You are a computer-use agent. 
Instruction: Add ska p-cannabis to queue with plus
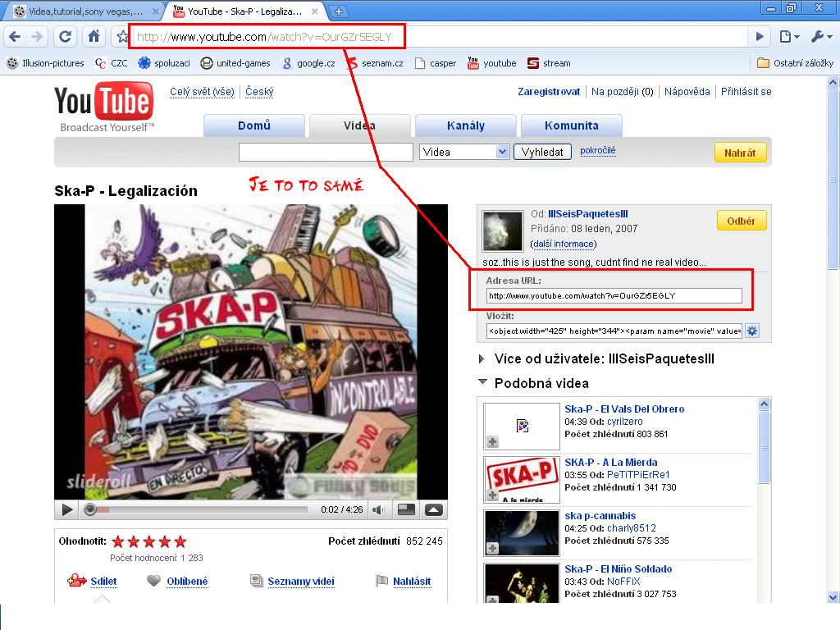click(x=492, y=548)
